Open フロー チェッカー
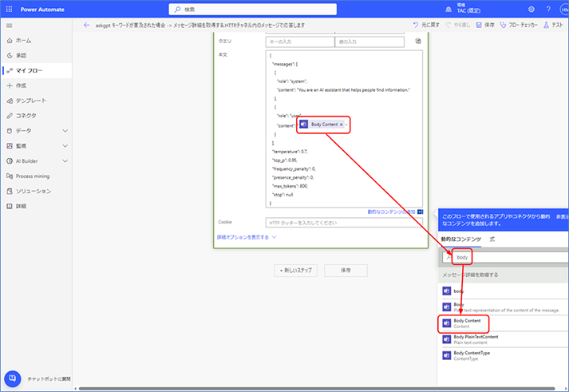This screenshot has width=569, height=392. tap(519, 25)
